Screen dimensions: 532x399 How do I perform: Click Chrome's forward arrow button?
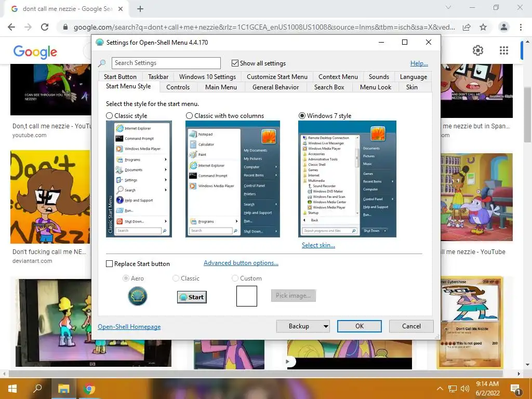point(28,27)
